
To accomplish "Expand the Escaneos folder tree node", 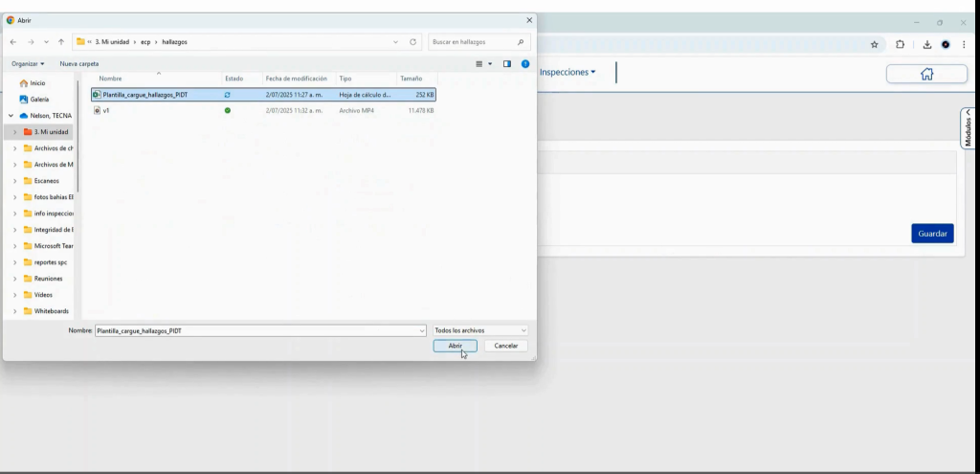I will tap(14, 181).
